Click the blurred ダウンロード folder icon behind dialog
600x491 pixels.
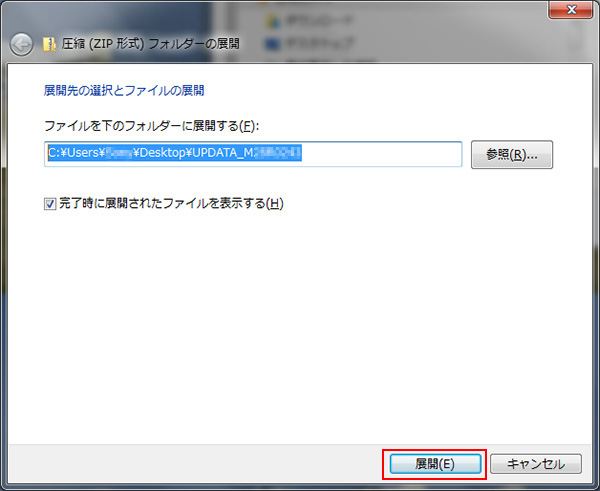click(x=268, y=18)
